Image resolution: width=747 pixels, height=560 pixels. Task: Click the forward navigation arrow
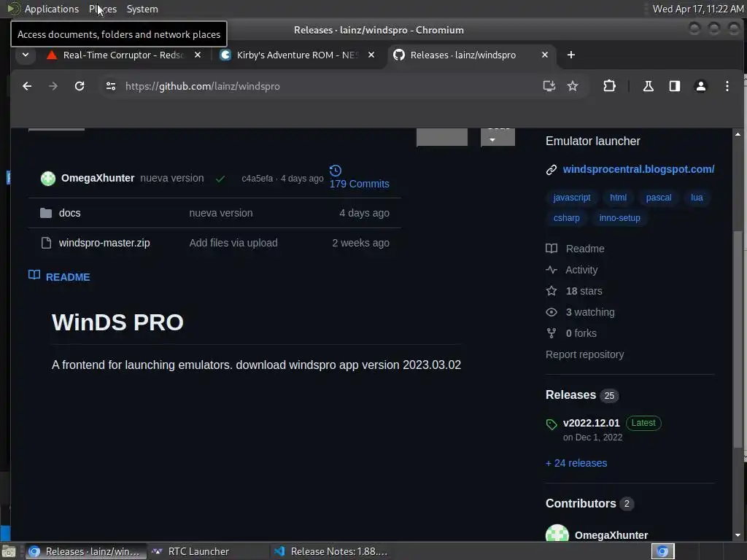(x=53, y=86)
